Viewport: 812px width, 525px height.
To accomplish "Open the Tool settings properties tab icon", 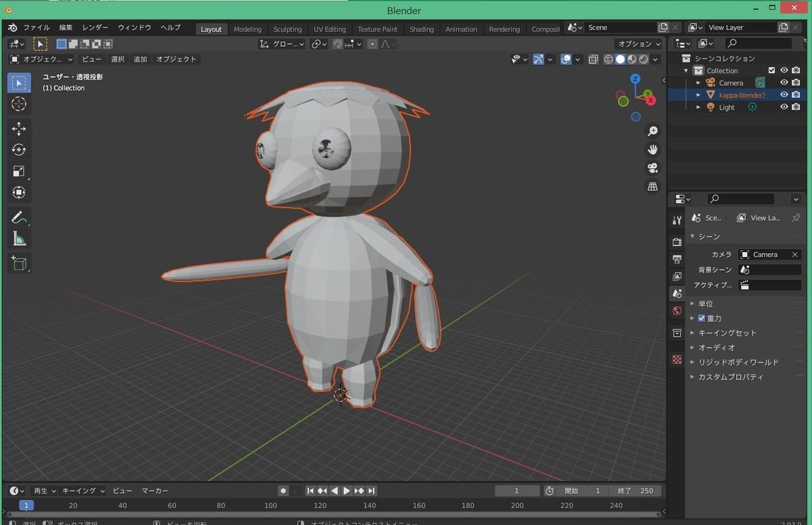I will coord(677,221).
